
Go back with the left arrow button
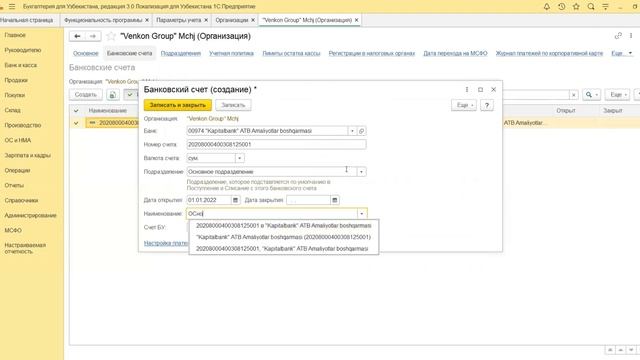pos(77,36)
